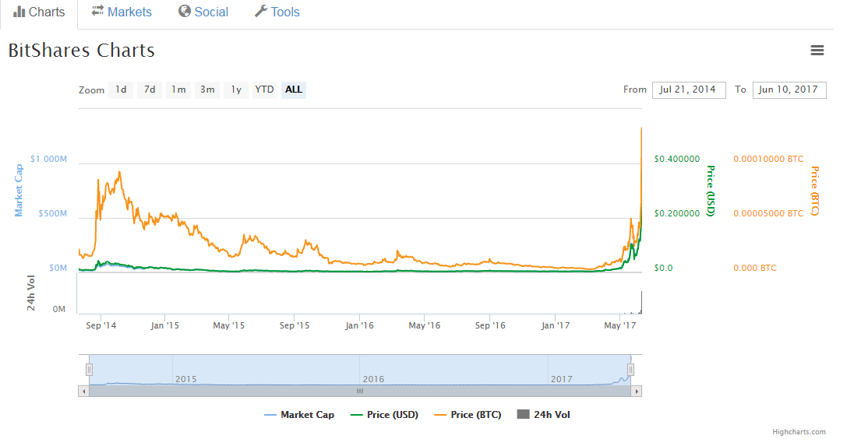
Task: Click the Jan '16 x-axis label
Action: coord(359,325)
